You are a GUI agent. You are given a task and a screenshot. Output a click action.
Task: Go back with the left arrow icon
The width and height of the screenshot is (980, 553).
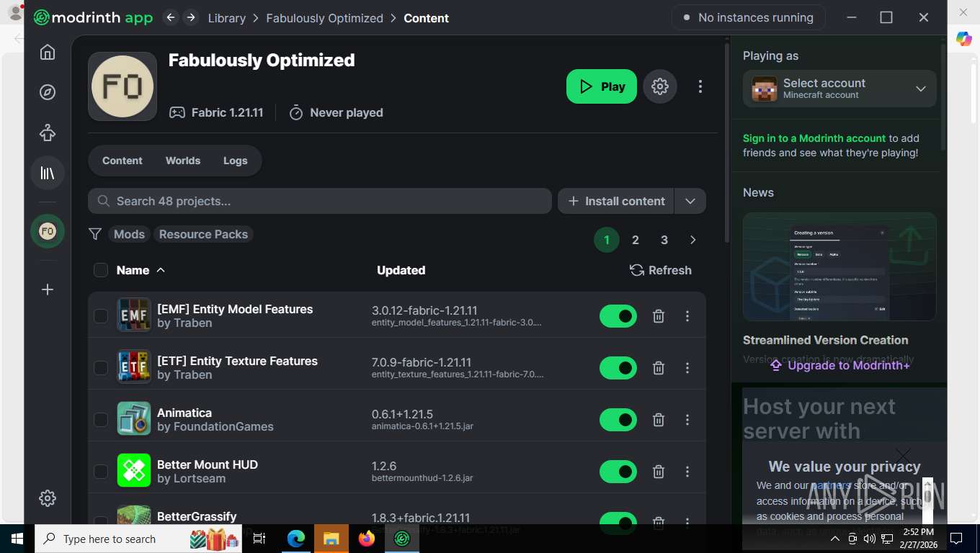[171, 17]
